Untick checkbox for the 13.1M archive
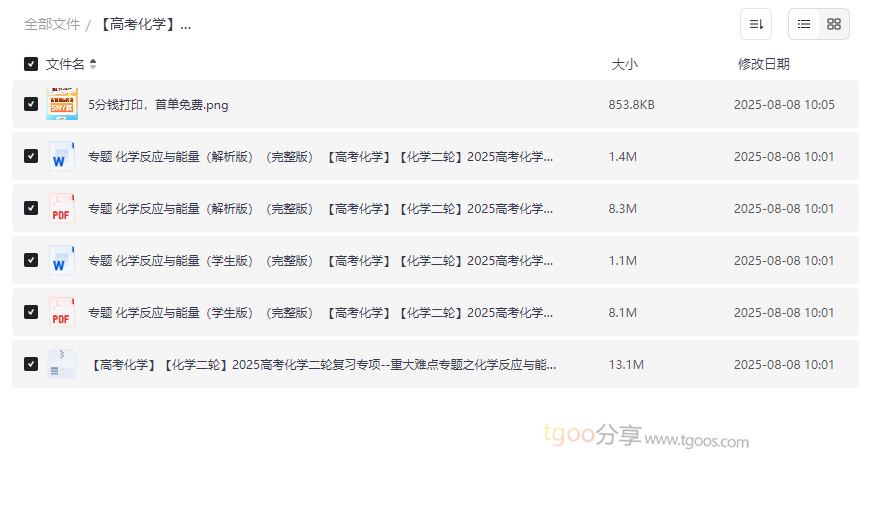The image size is (874, 514). (31, 365)
